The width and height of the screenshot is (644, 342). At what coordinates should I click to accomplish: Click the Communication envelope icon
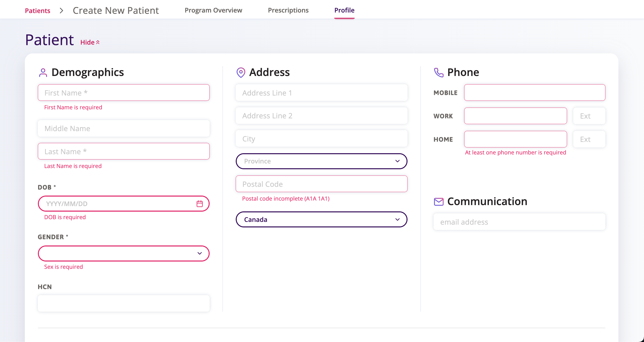click(439, 201)
